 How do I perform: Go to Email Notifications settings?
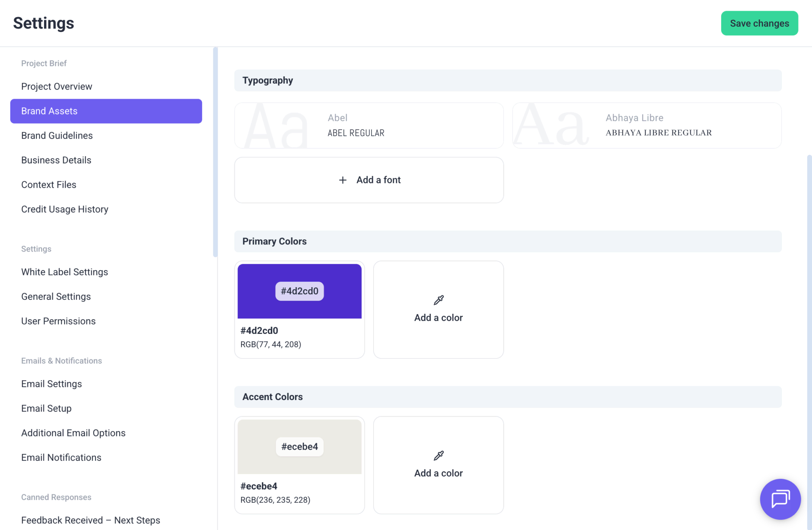tap(61, 458)
